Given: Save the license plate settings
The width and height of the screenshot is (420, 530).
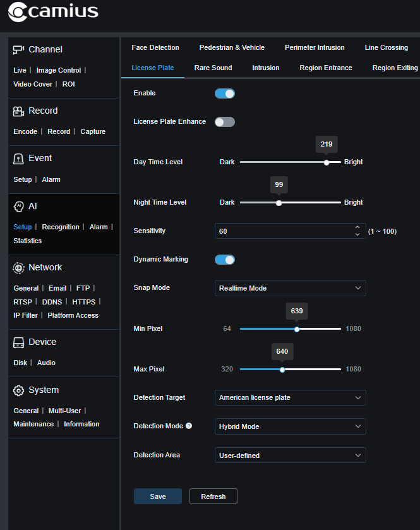Looking at the screenshot, I should click(158, 496).
